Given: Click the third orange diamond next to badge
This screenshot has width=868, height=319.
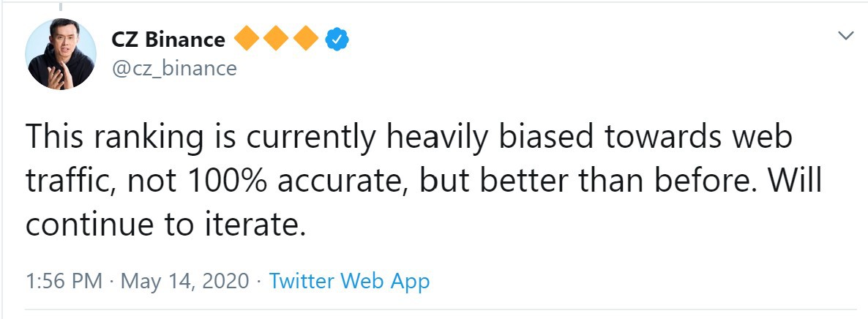Looking at the screenshot, I should (305, 39).
